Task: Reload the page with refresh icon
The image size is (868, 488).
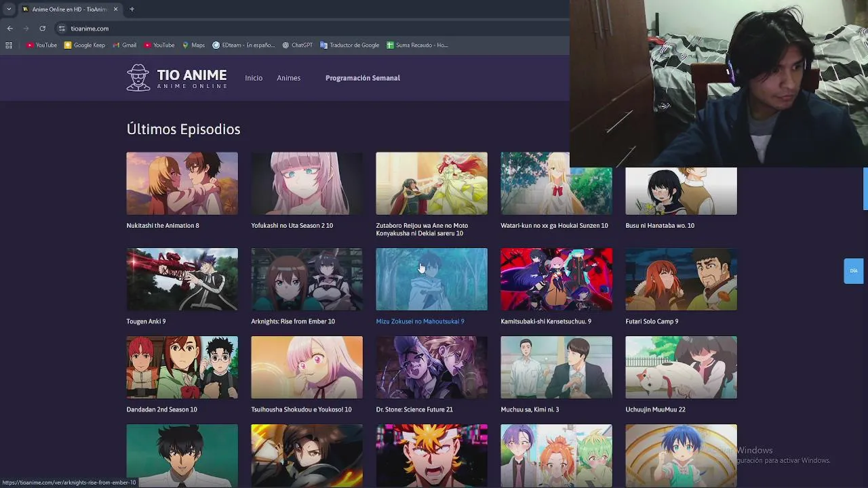Action: (42, 28)
